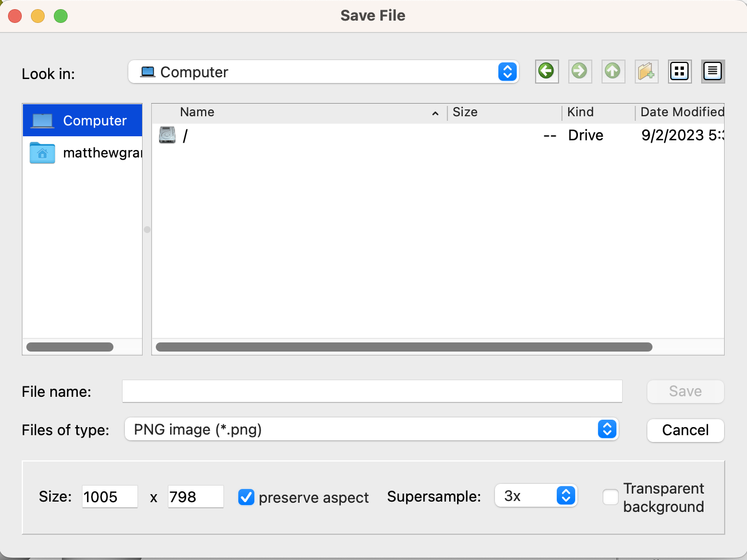Viewport: 747px width, 560px height.
Task: Enable the Transparent background checkbox
Action: click(611, 497)
